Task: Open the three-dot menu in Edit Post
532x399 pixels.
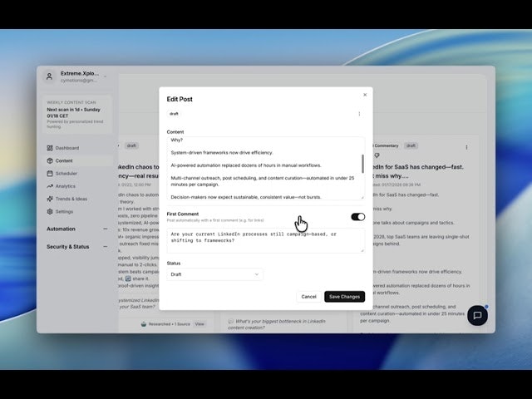Action: [359, 114]
